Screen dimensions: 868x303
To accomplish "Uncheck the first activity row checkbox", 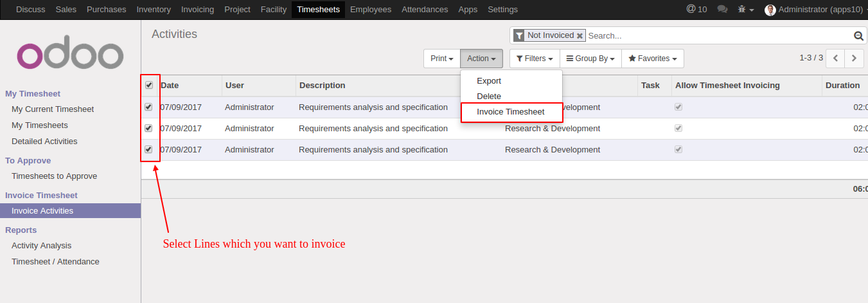I will [149, 107].
